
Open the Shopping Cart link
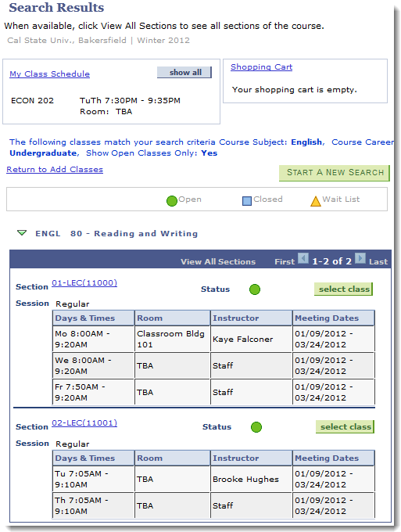point(261,67)
